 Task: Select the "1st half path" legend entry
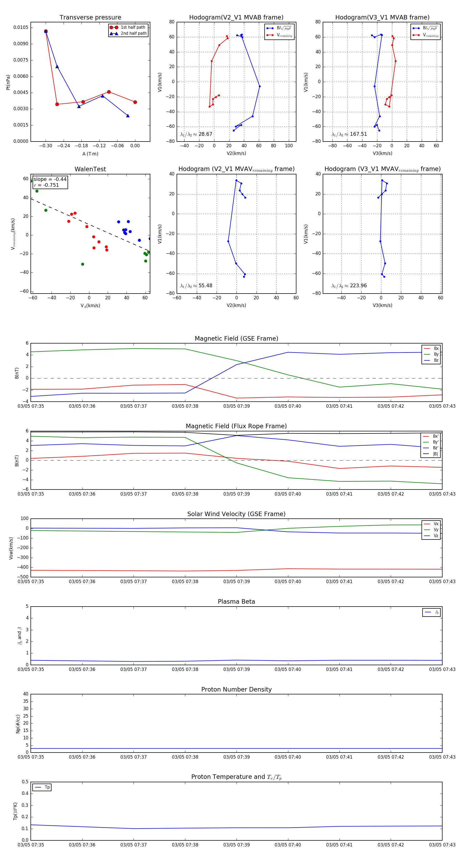coord(128,27)
